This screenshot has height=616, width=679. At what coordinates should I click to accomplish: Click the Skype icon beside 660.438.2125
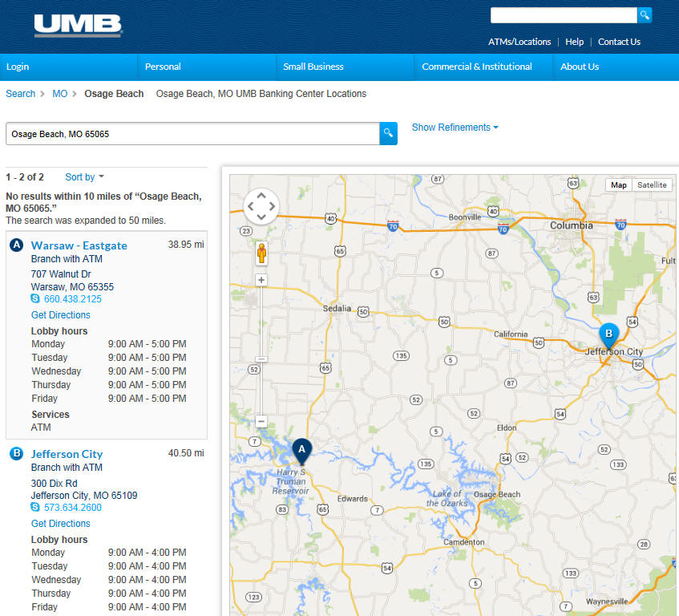pos(35,298)
